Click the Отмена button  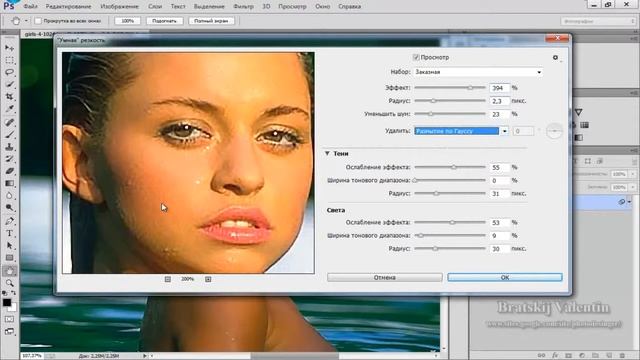[x=384, y=278]
